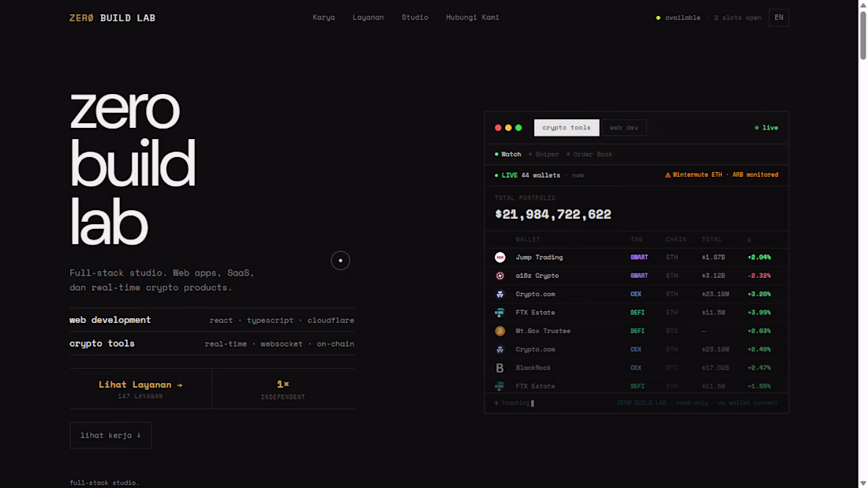This screenshot has width=868, height=488.
Task: Click the Jump Trading wallet logo icon
Action: click(x=499, y=257)
